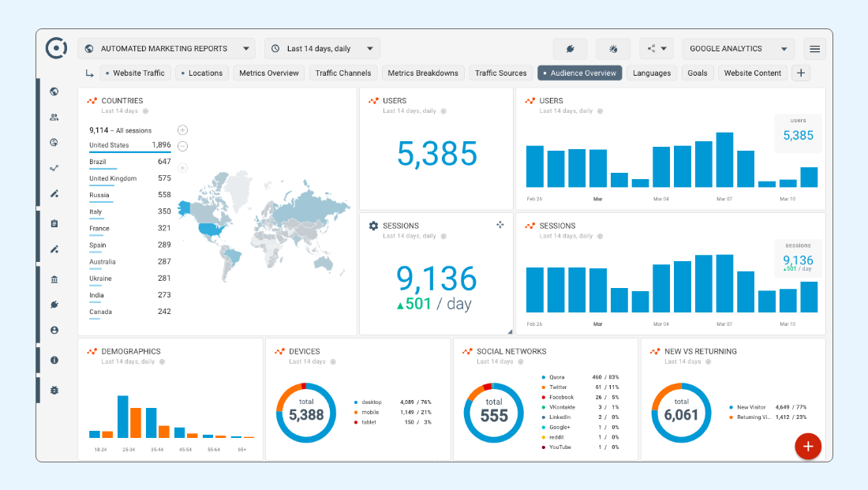Click the share icon in the top toolbar
The height and width of the screenshot is (490, 868).
point(653,48)
